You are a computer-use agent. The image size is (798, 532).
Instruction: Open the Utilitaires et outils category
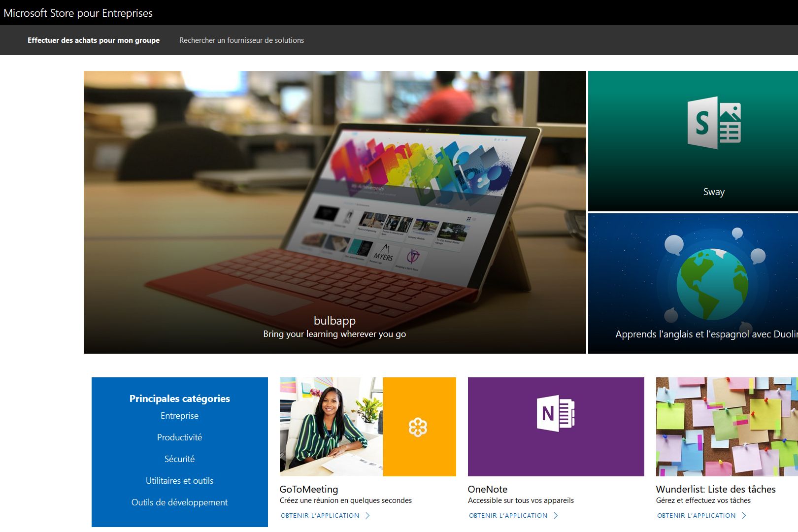click(x=180, y=481)
